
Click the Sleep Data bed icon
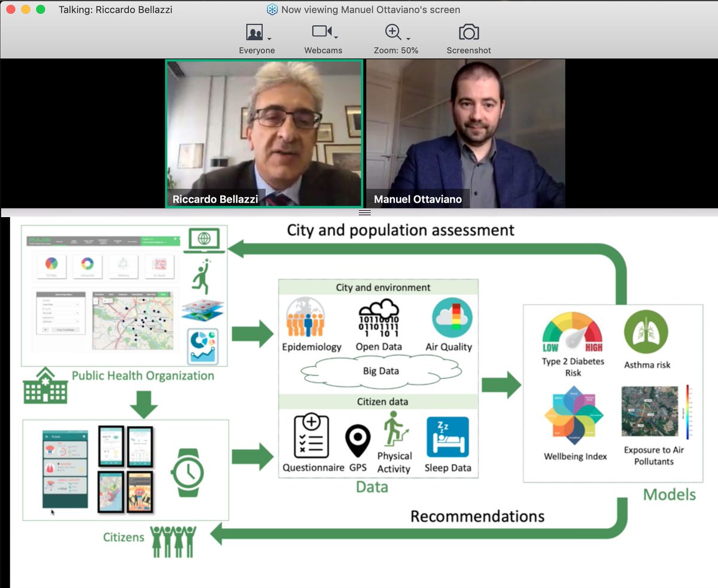pos(448,437)
